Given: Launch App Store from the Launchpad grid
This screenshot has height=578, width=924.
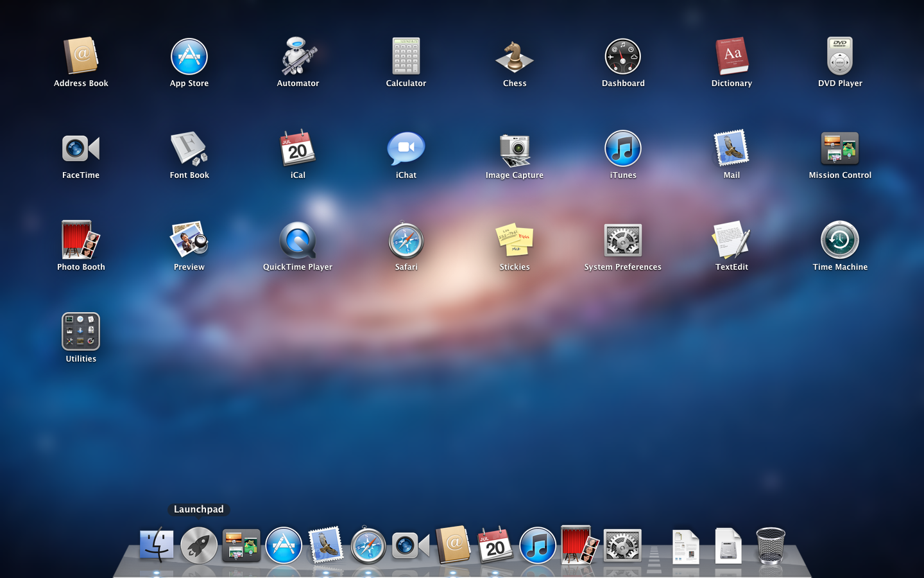Looking at the screenshot, I should pos(189,57).
